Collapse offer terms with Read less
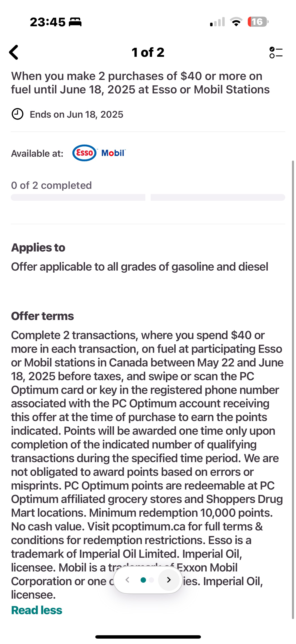Screen dimensions: 296x644 coord(37,610)
